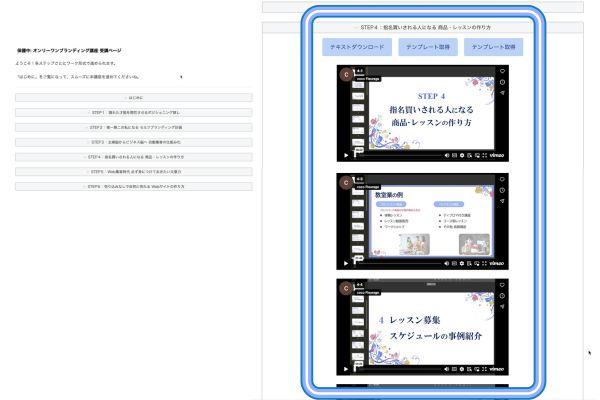Viewport: 600px width, 400px height.
Task: Play the third lesson schedule video
Action: 347,369
